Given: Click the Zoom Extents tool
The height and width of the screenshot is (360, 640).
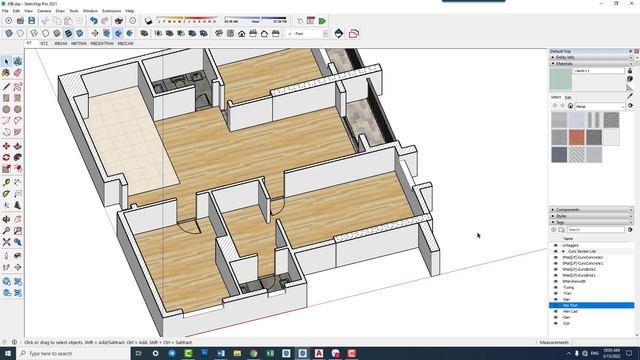Looking at the screenshot, I should [x=6, y=242].
